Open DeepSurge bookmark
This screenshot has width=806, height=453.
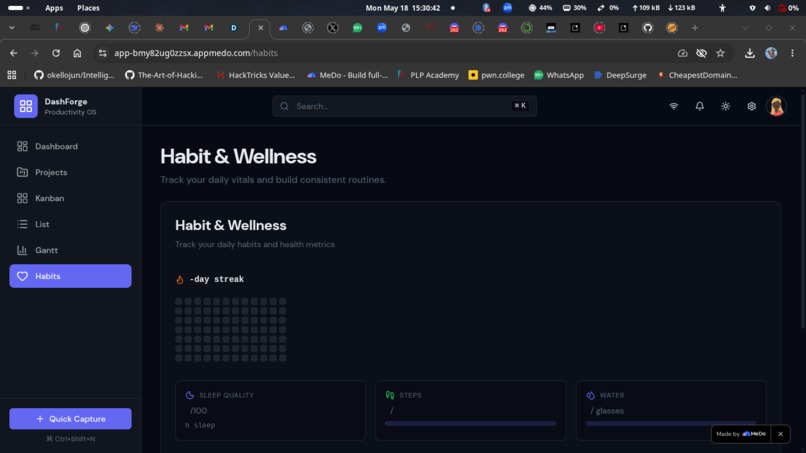(620, 75)
